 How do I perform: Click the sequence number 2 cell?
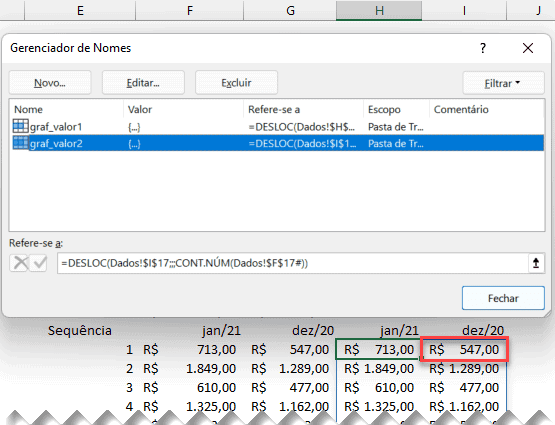pyautogui.click(x=129, y=369)
